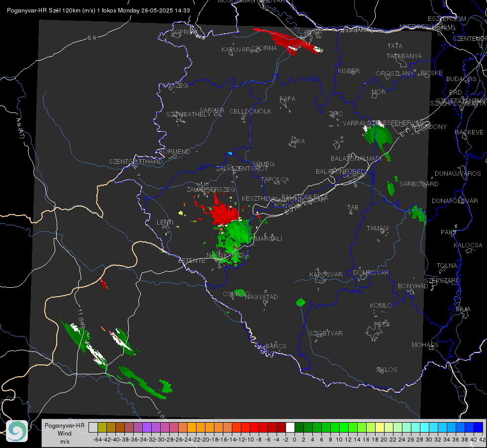Viewport: 487px width, 448px height.
Task: Click the CELLDÖMÖLK city label
Action: [250, 112]
